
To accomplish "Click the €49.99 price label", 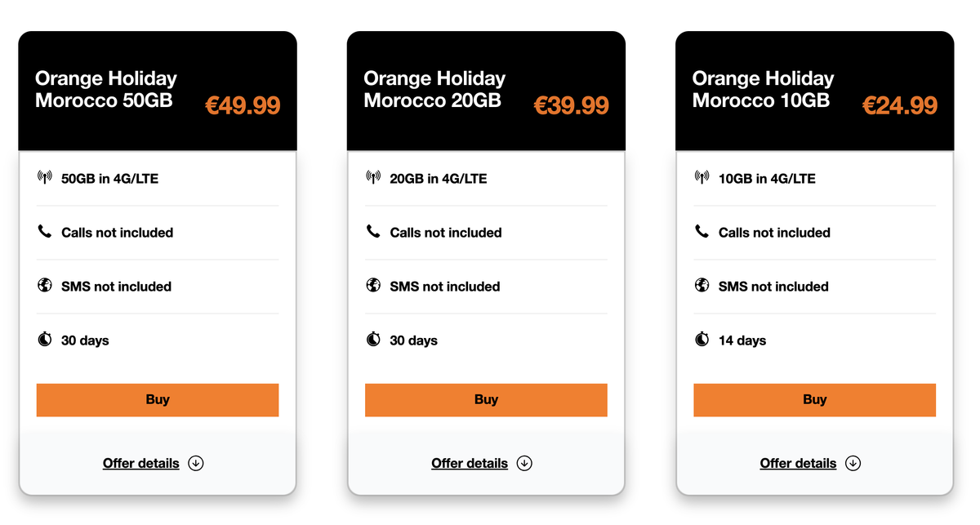I will coord(243,105).
